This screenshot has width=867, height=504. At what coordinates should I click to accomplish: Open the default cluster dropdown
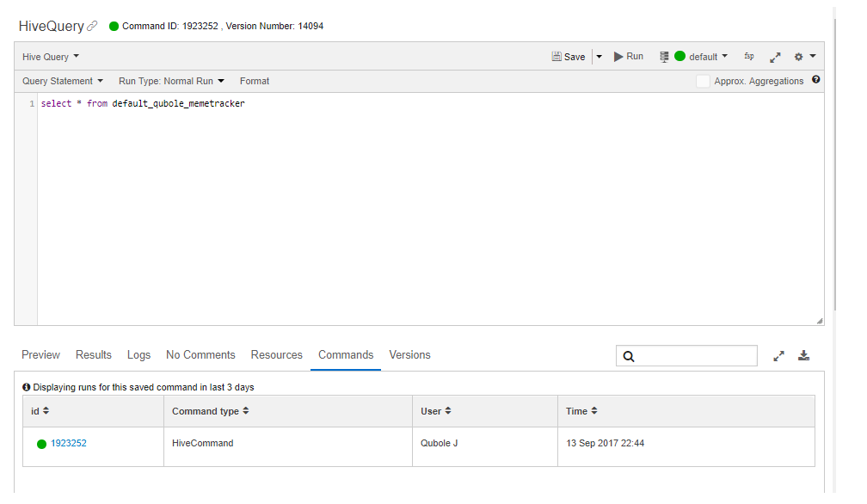(709, 57)
